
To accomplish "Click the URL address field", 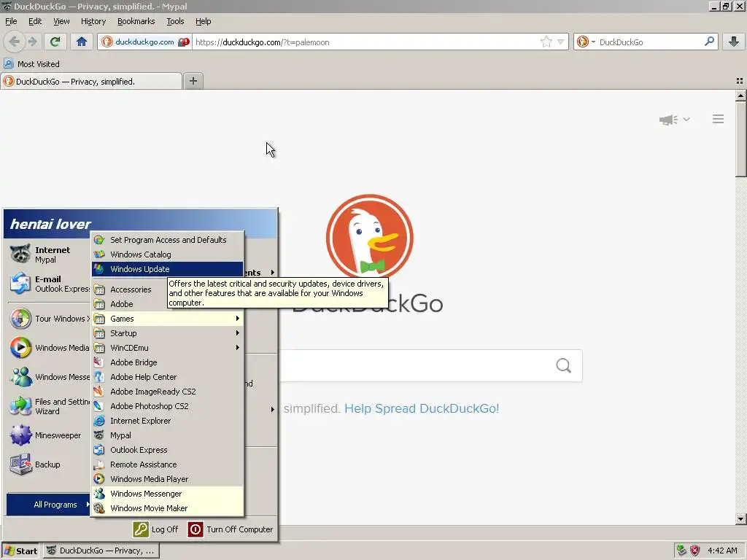I will tap(365, 42).
